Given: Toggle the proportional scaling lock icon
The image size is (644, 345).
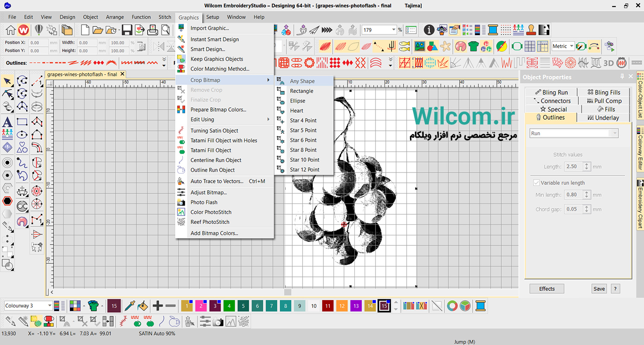Looking at the screenshot, I should pyautogui.click(x=141, y=47).
